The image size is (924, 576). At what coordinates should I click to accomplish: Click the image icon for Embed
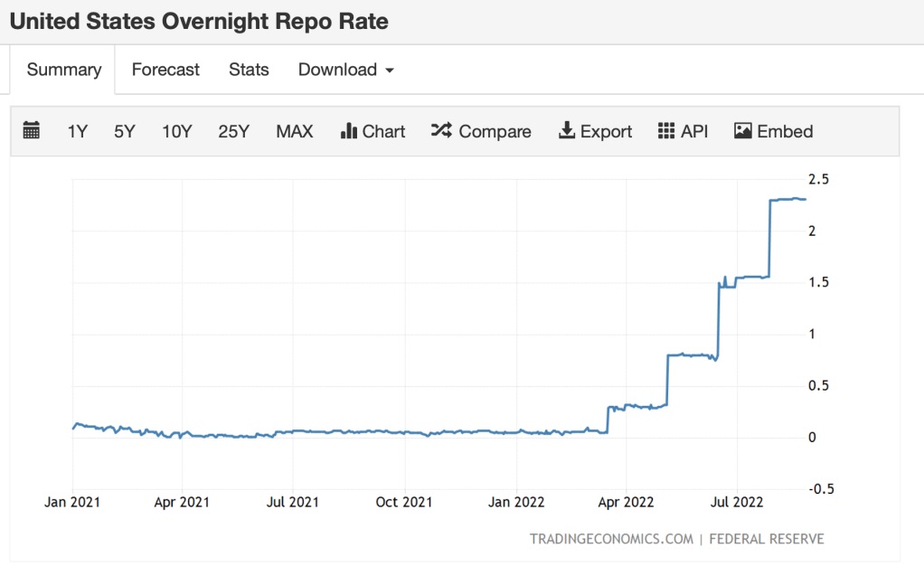[x=743, y=131]
